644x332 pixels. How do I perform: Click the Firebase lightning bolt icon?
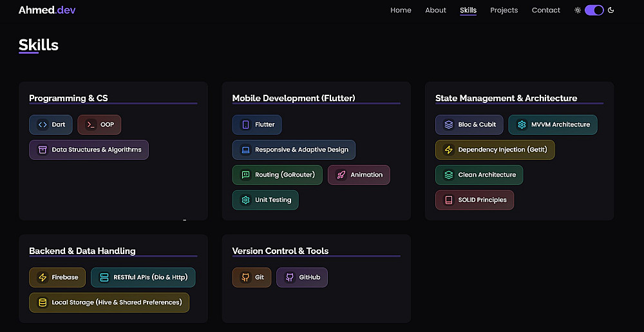43,277
